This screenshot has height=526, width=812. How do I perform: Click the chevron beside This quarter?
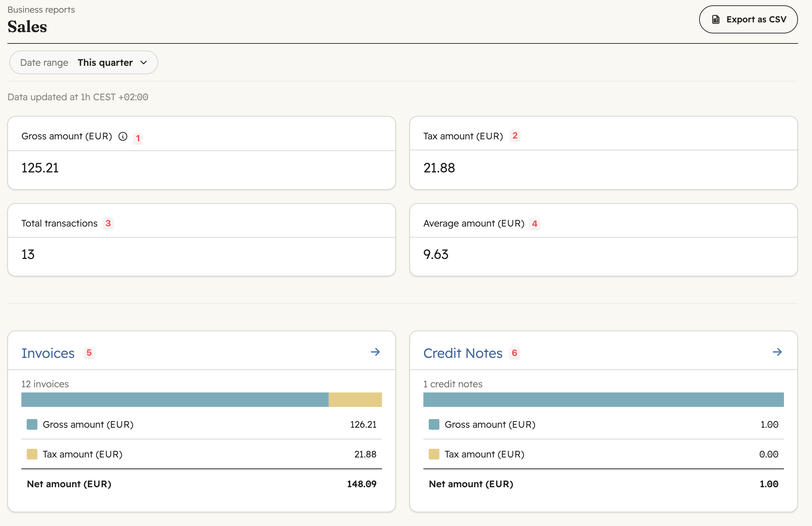tap(144, 62)
